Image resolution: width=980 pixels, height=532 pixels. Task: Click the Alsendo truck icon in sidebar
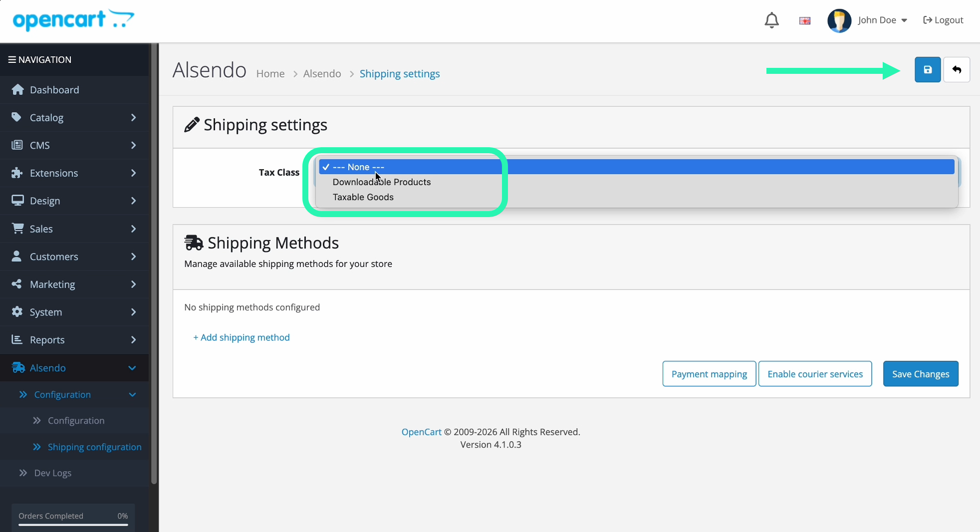coord(18,367)
